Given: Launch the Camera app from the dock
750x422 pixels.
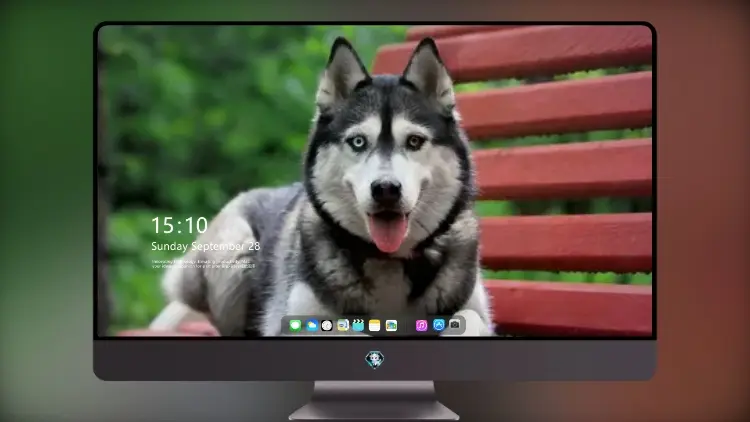Looking at the screenshot, I should click(455, 325).
